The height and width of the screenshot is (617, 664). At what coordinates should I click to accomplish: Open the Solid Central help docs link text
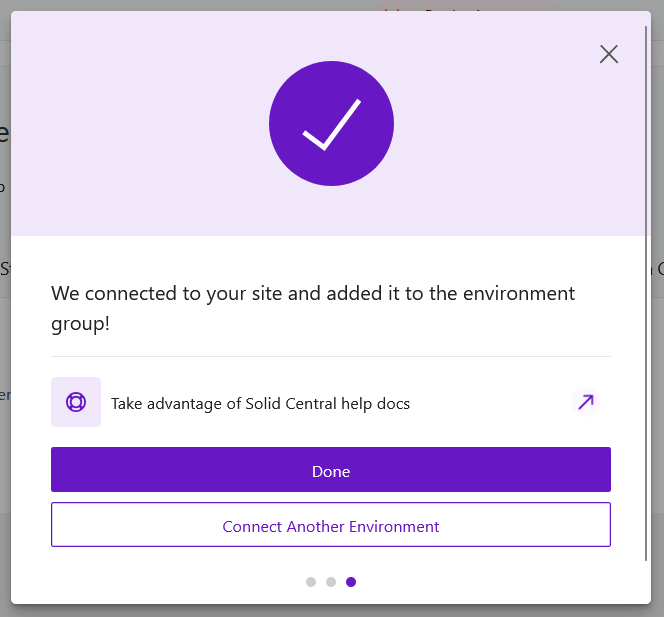[260, 404]
